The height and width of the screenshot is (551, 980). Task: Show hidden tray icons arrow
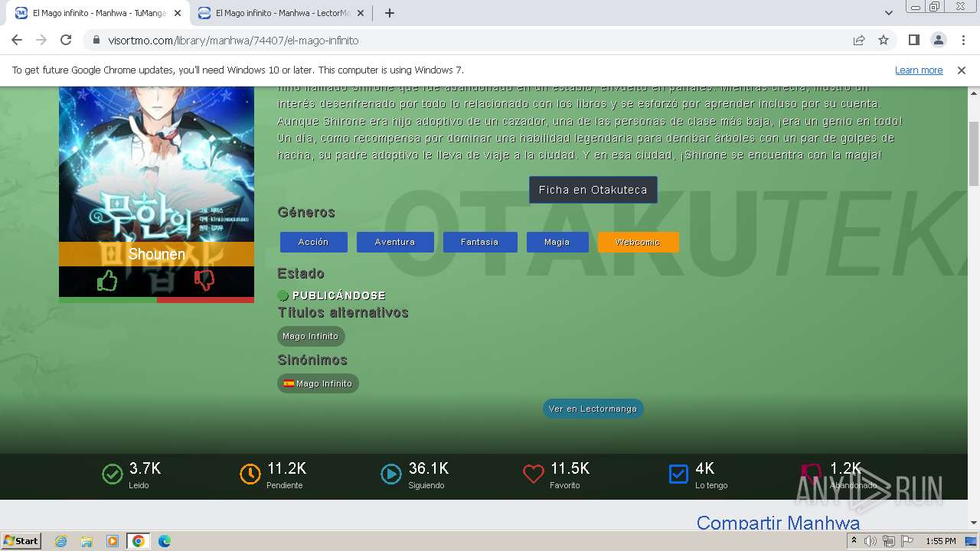coord(854,541)
